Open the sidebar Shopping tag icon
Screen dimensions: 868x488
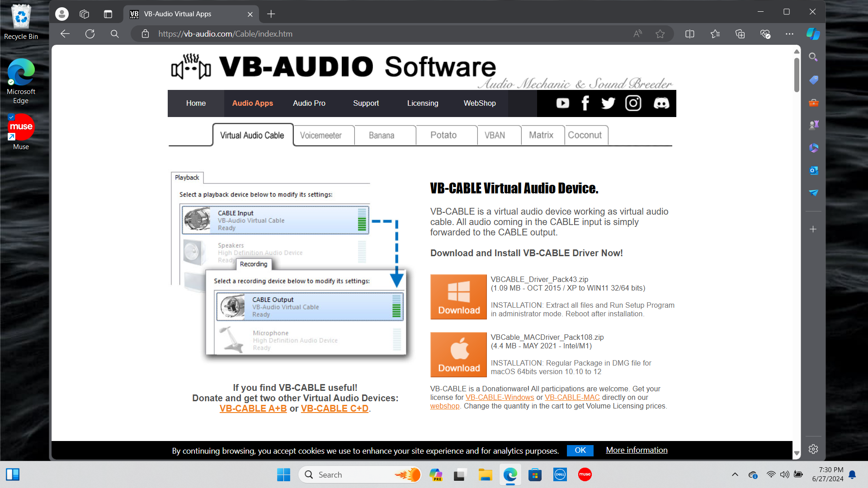click(x=813, y=80)
